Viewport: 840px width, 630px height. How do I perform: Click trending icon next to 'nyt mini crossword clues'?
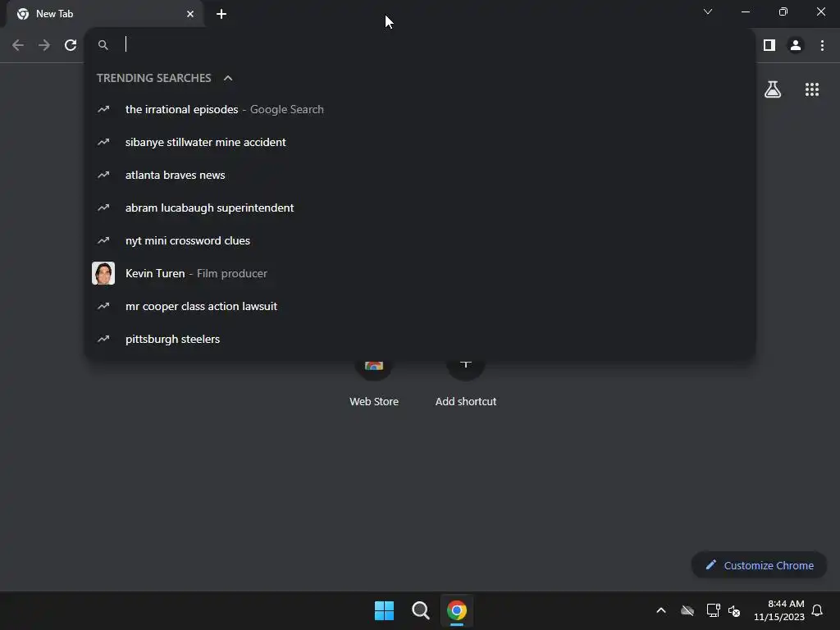click(103, 240)
